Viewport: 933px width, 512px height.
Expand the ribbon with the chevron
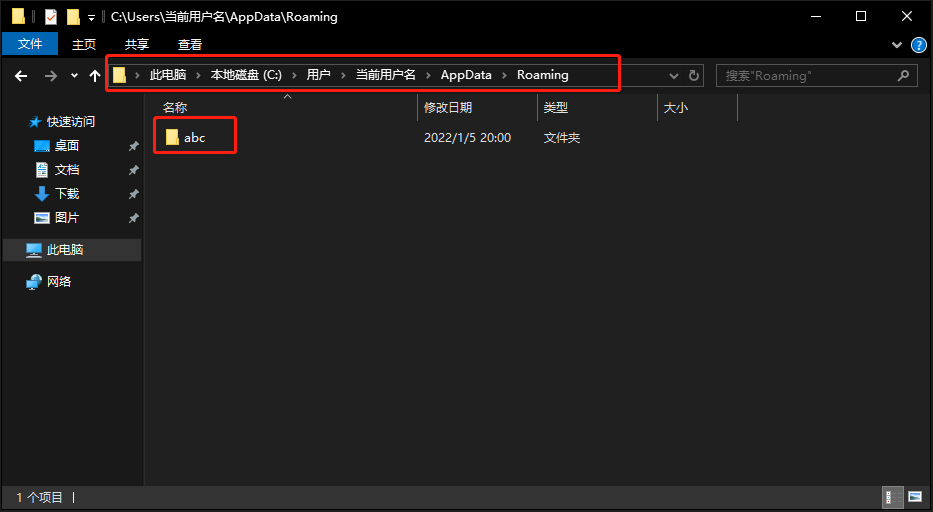pos(897,44)
